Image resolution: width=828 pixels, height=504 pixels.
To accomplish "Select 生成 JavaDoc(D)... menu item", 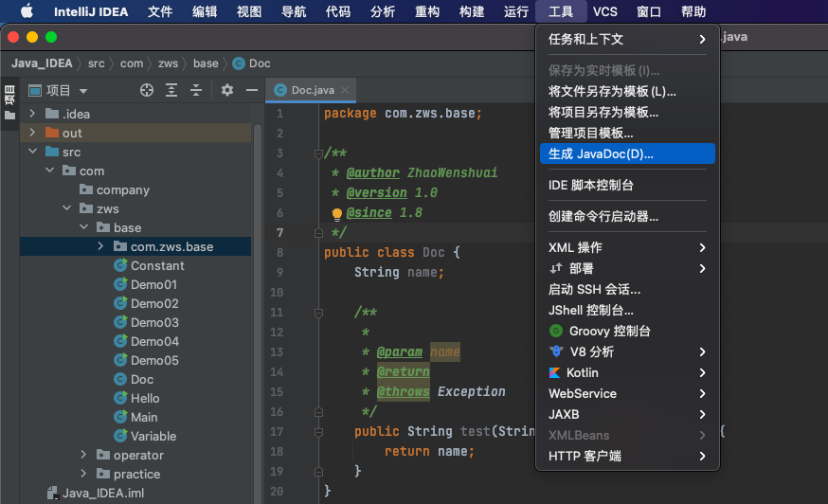I will [x=627, y=153].
